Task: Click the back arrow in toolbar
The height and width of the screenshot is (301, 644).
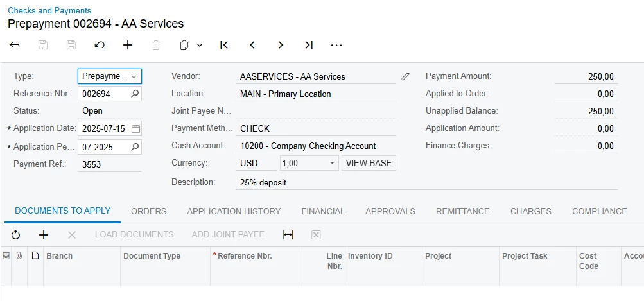Action: pyautogui.click(x=14, y=45)
